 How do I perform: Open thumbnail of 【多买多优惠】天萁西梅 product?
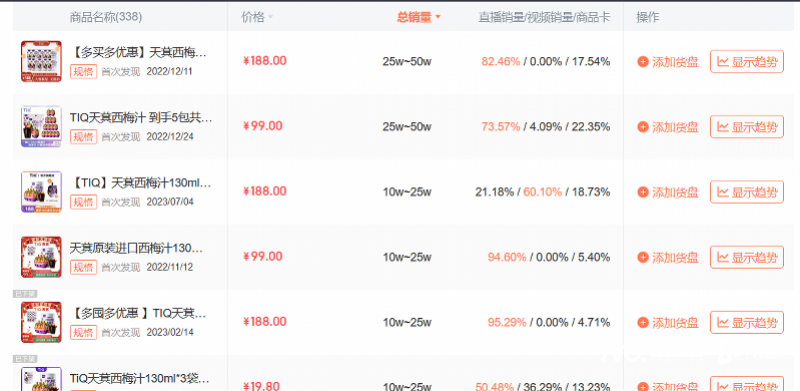(41, 61)
